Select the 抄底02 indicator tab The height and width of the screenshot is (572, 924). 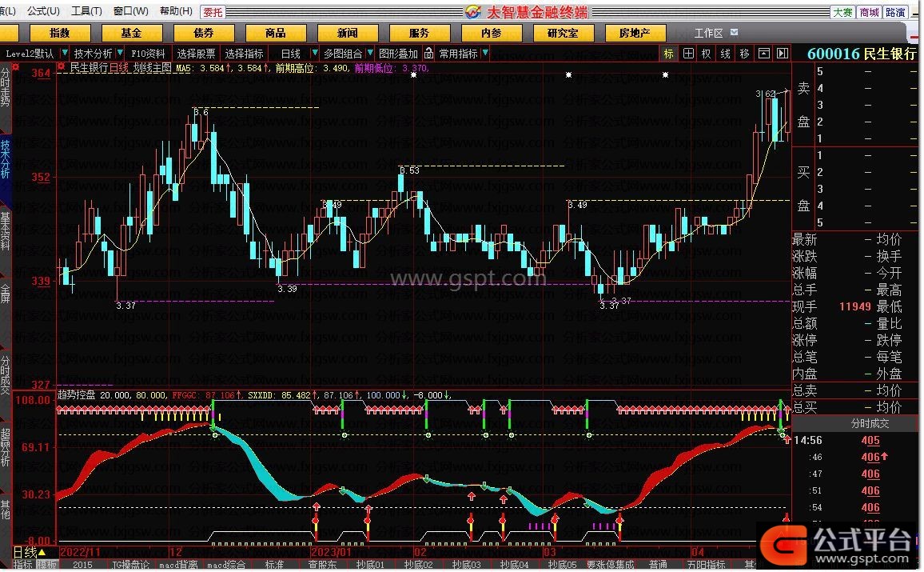point(418,565)
